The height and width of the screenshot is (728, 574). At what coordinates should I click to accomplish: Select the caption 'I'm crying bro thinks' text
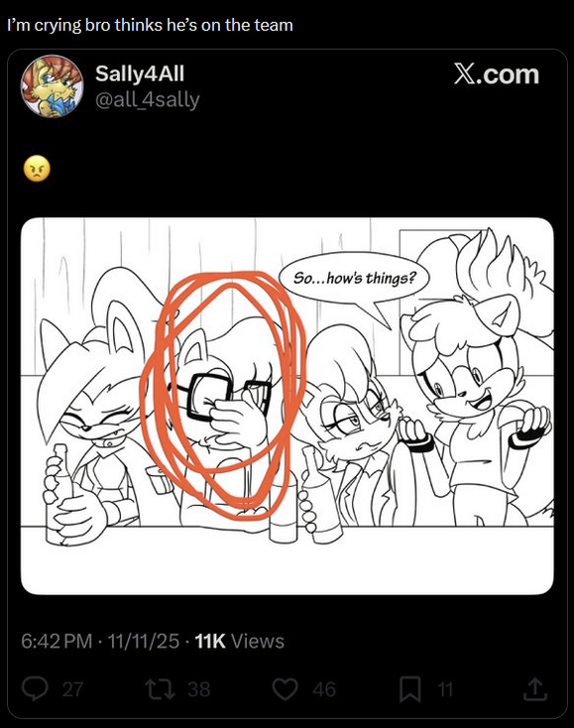click(x=83, y=25)
